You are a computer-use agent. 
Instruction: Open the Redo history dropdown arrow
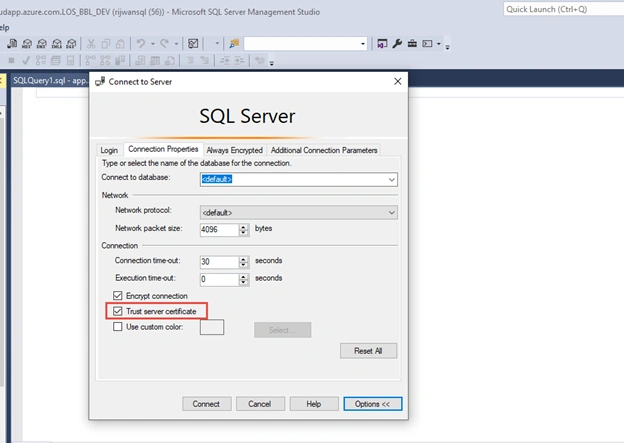176,43
